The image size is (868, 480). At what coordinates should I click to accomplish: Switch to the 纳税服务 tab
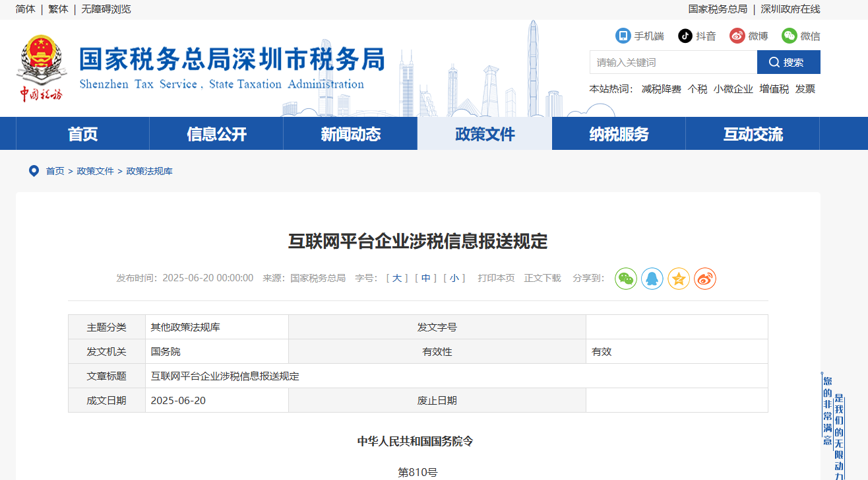[619, 133]
